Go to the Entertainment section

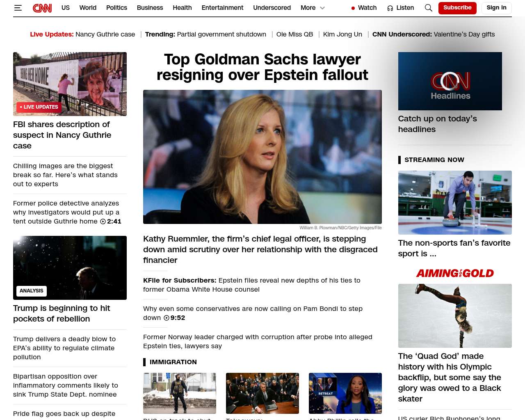point(222,8)
